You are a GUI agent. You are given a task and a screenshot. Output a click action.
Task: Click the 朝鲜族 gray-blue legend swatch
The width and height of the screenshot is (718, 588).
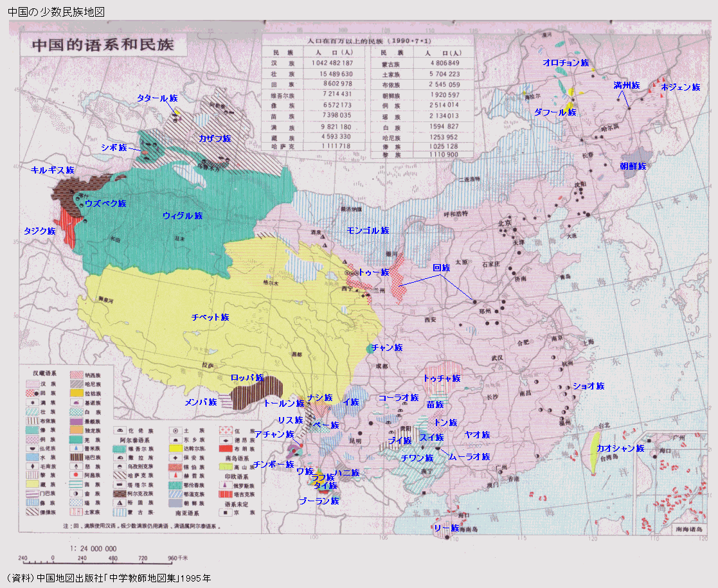coord(175,504)
